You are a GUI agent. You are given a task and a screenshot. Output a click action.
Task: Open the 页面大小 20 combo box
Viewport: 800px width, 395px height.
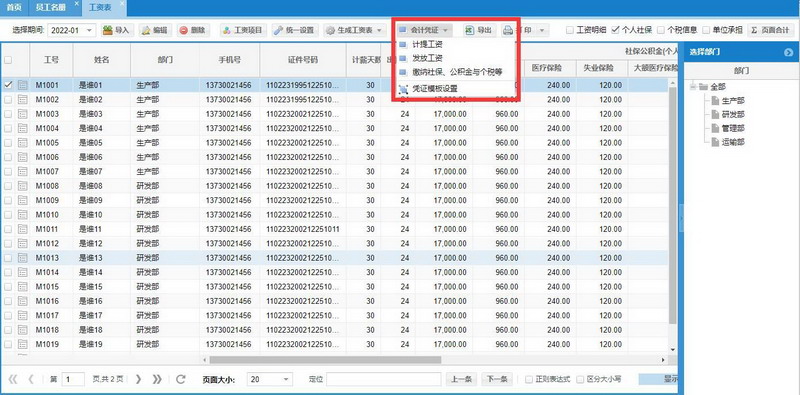[269, 379]
